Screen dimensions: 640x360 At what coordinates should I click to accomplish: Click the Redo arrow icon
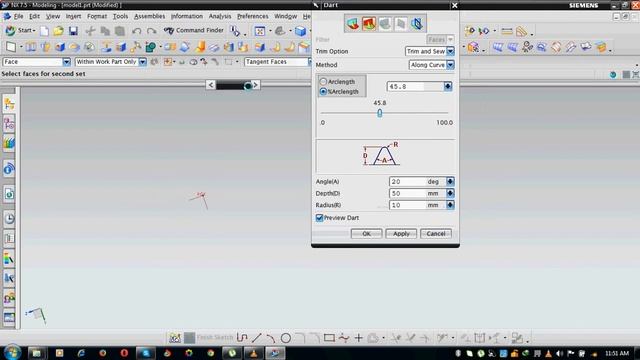[x=151, y=31]
